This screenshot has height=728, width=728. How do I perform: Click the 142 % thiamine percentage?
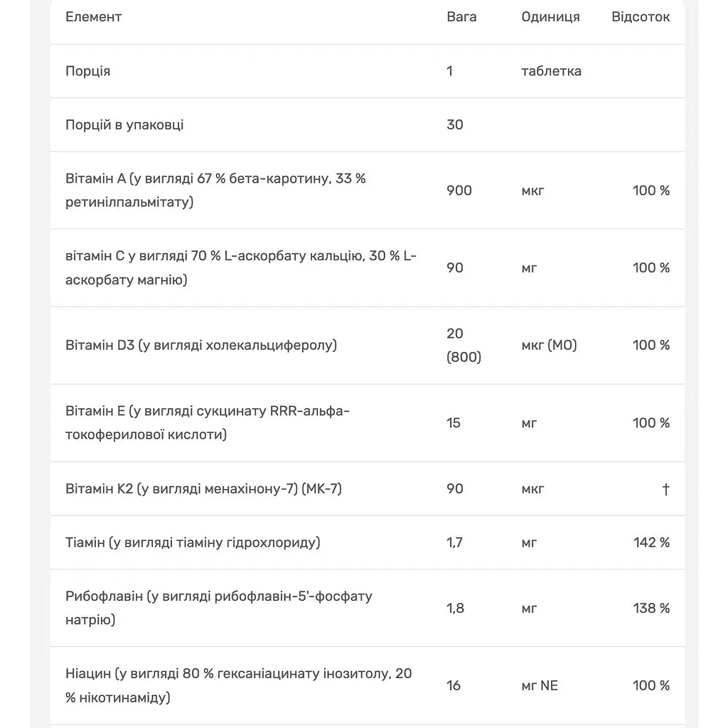[651, 542]
